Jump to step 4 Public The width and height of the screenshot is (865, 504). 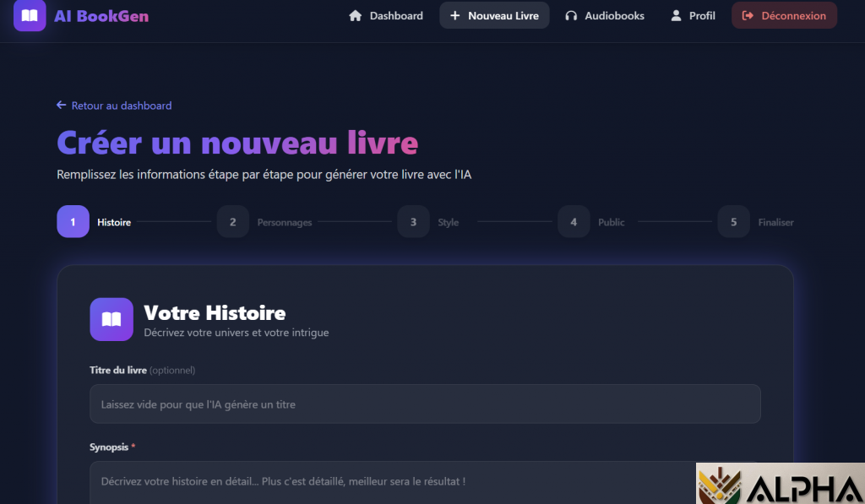[574, 222]
